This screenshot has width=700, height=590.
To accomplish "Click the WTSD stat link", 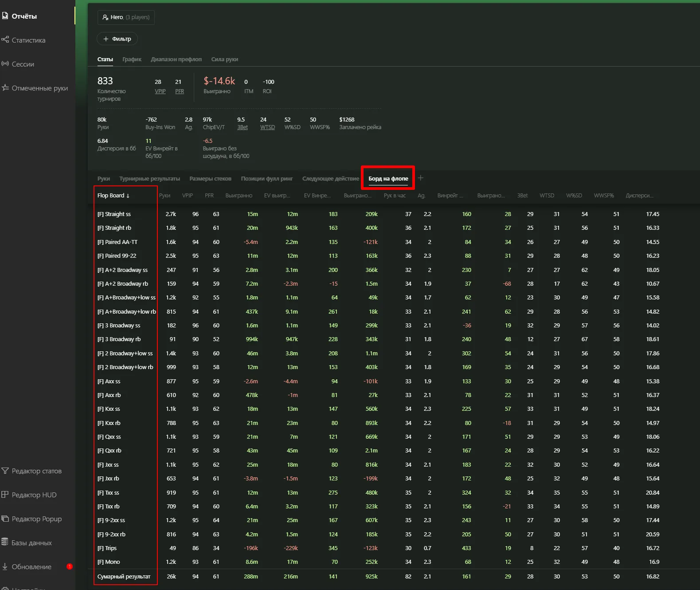I will click(x=267, y=127).
